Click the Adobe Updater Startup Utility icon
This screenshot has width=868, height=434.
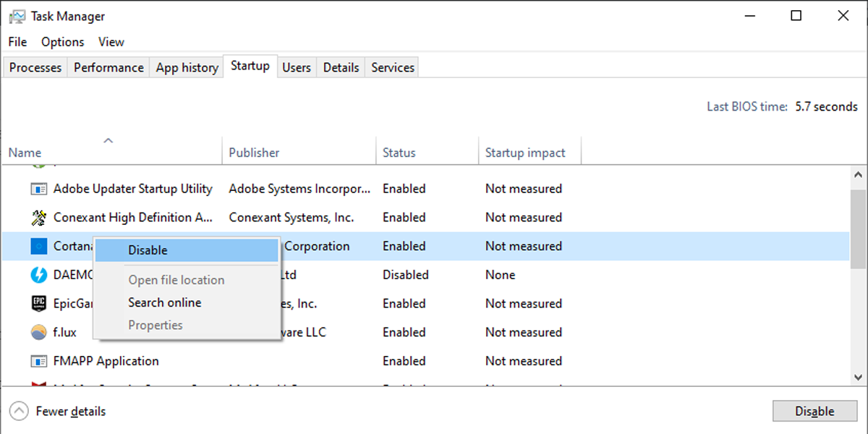[x=38, y=189]
